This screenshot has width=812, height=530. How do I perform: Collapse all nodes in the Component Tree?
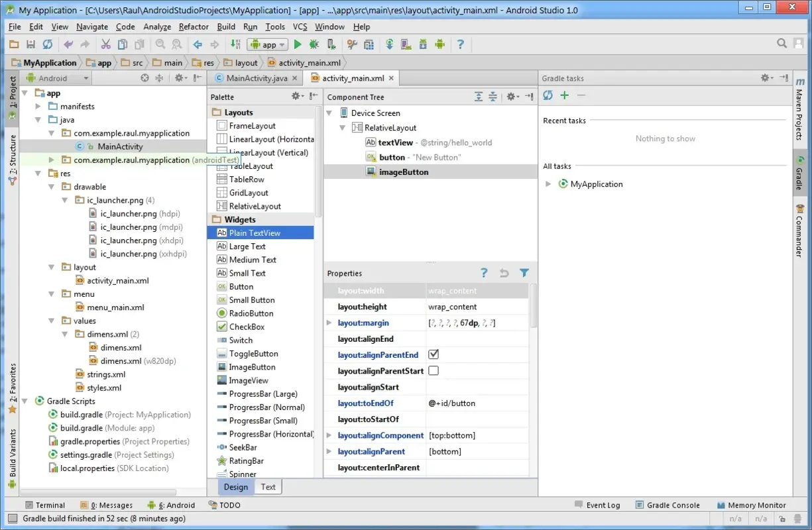click(x=493, y=97)
